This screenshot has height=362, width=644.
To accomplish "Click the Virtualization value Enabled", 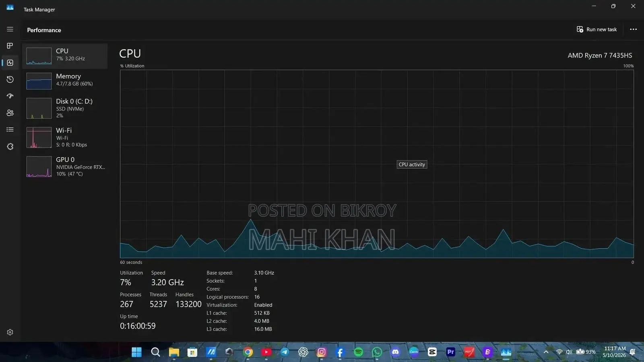I will coord(263,305).
